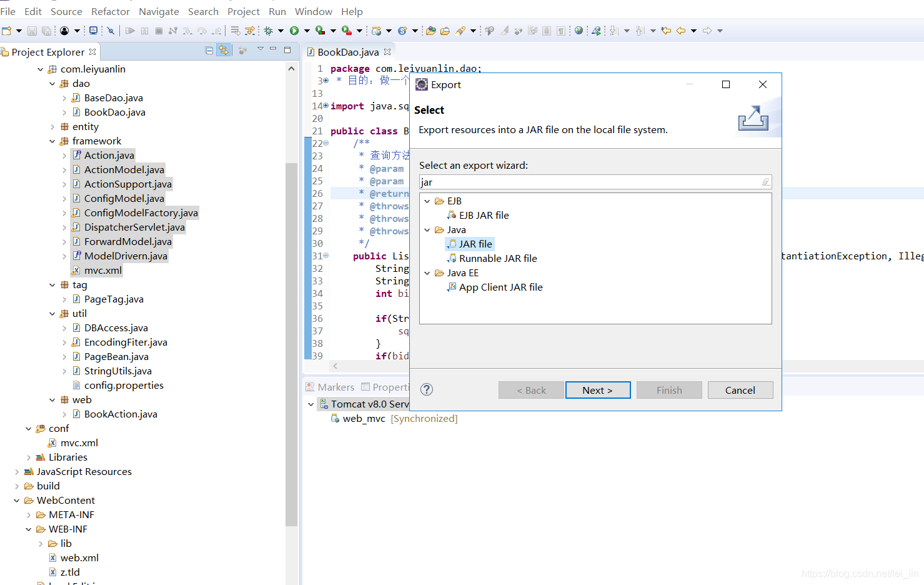
Task: Click the Forward navigation arrow icon
Action: pyautogui.click(x=707, y=31)
